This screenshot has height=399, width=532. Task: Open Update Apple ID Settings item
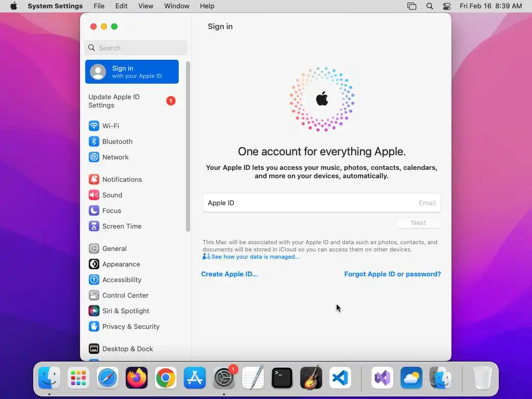tap(132, 101)
